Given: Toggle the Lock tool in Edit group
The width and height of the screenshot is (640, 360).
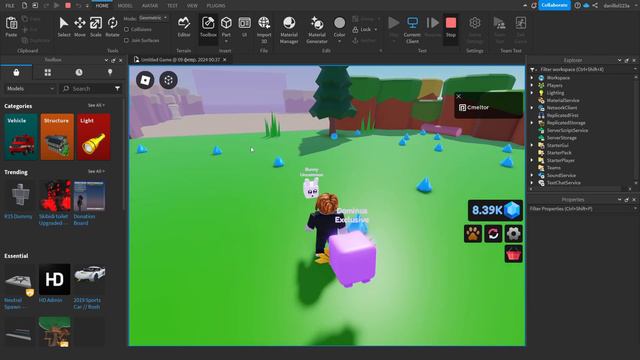Looking at the screenshot, I should click(364, 29).
